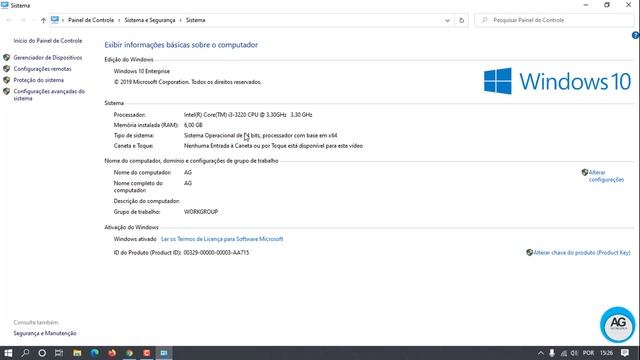Switch to Chrome on taskbar
The height and width of the screenshot is (360, 640).
coord(129,353)
